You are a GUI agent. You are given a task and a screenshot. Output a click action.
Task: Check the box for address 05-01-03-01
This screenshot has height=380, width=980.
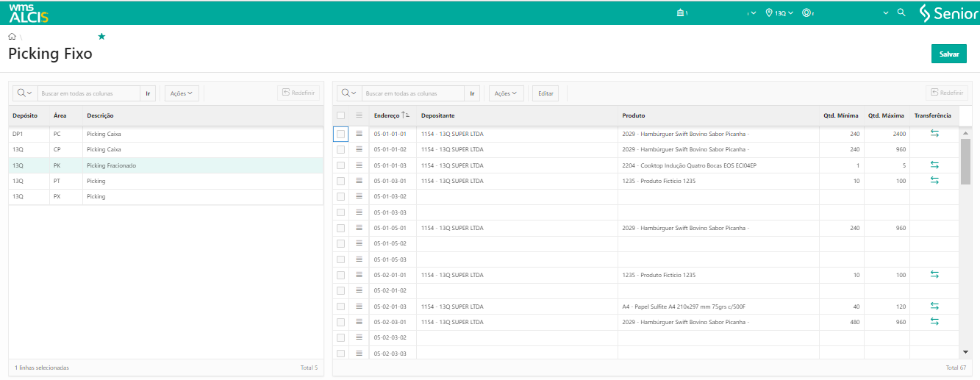(340, 181)
